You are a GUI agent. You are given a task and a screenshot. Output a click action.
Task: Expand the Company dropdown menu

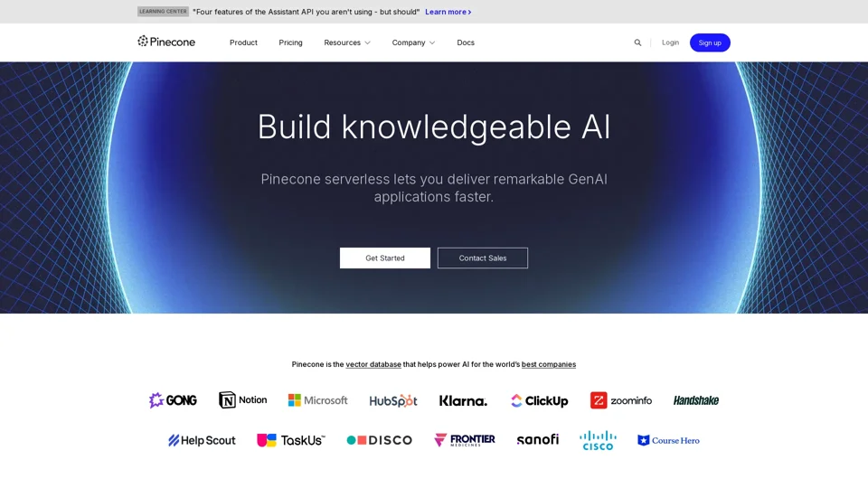click(413, 42)
